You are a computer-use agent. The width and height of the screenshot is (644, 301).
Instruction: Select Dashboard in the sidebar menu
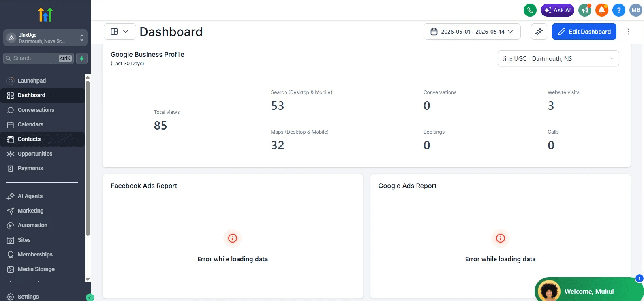click(x=43, y=95)
